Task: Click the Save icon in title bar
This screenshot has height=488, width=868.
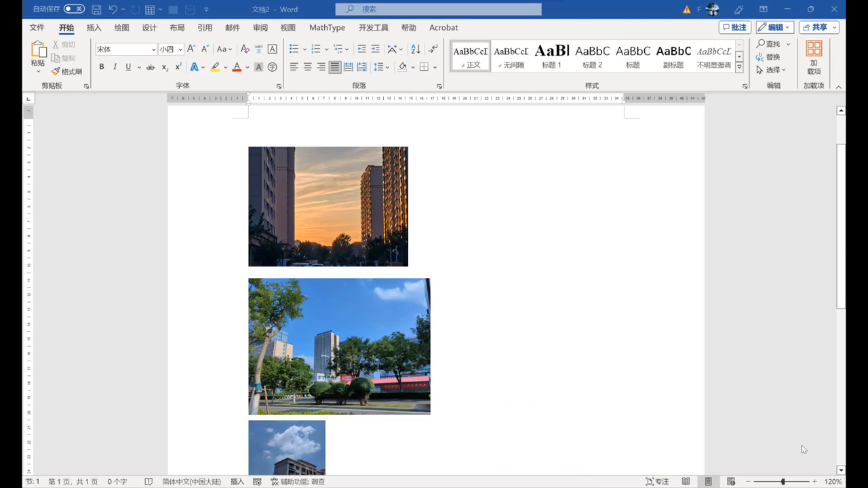Action: click(96, 9)
